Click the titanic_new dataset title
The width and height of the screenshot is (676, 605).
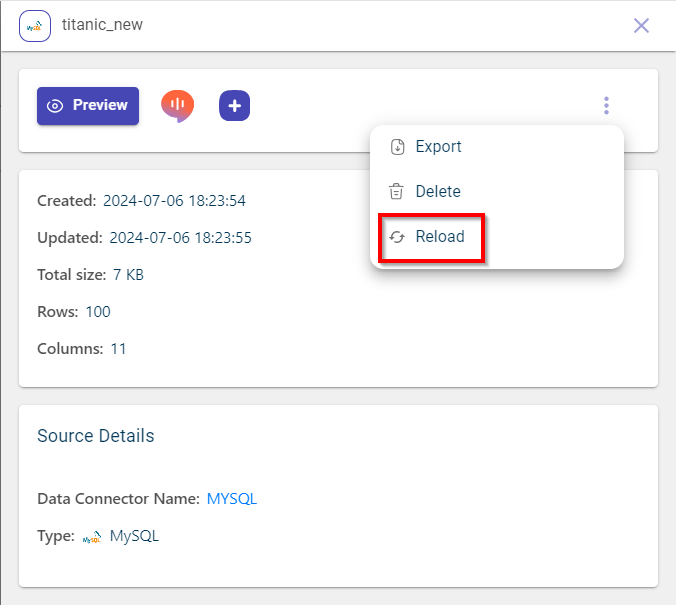click(102, 25)
